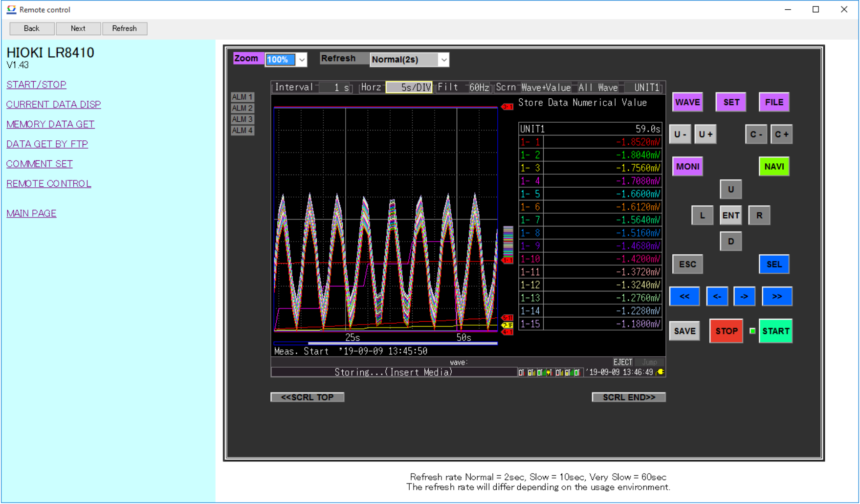Click the yellow power plug status icon
Viewport: 860px width, 504px height.
point(661,372)
